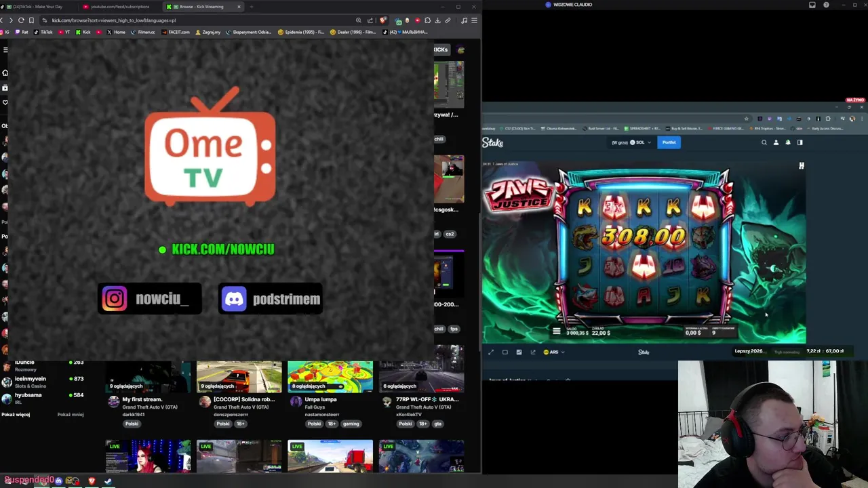868x488 pixels.
Task: Bookmark star in the Stake browser
Action: coord(747,119)
